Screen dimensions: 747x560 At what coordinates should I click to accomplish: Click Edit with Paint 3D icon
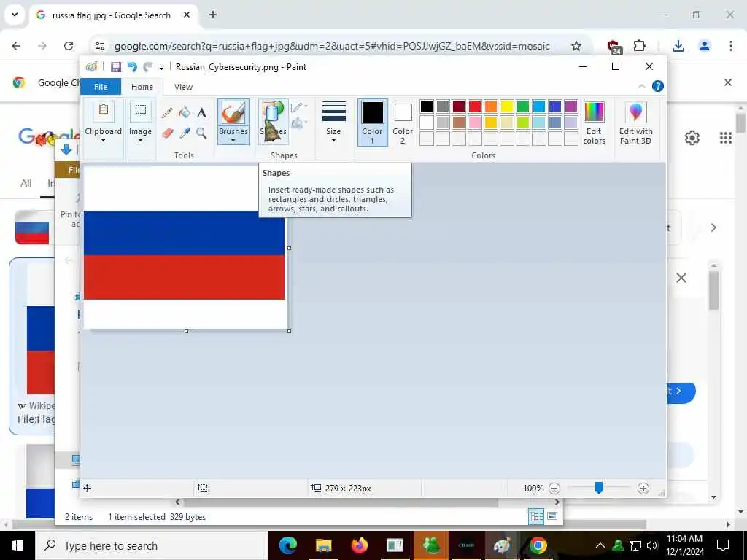(635, 122)
